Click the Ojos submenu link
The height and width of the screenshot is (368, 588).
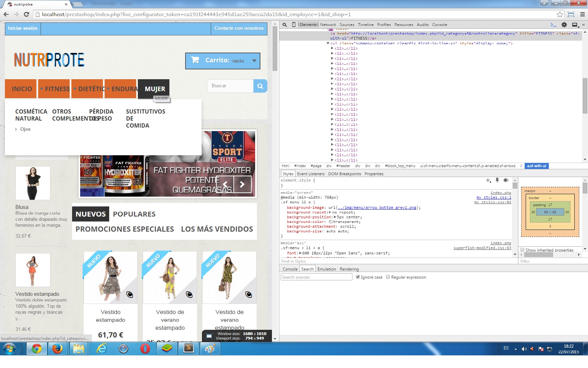point(25,129)
